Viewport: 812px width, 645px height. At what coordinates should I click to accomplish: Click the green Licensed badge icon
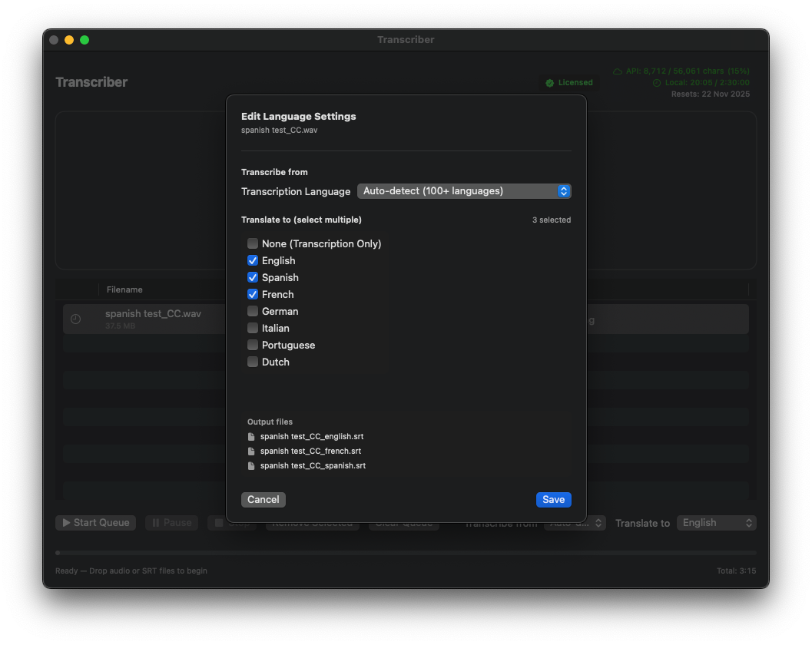pyautogui.click(x=550, y=83)
